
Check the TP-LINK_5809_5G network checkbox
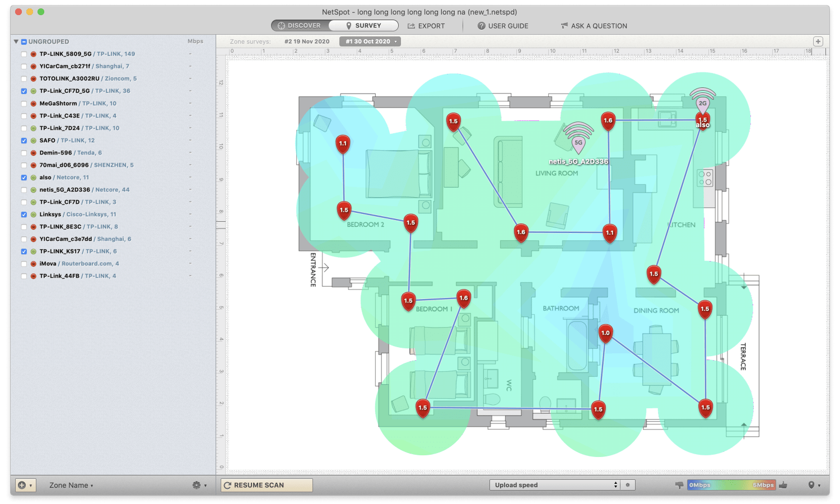[24, 54]
